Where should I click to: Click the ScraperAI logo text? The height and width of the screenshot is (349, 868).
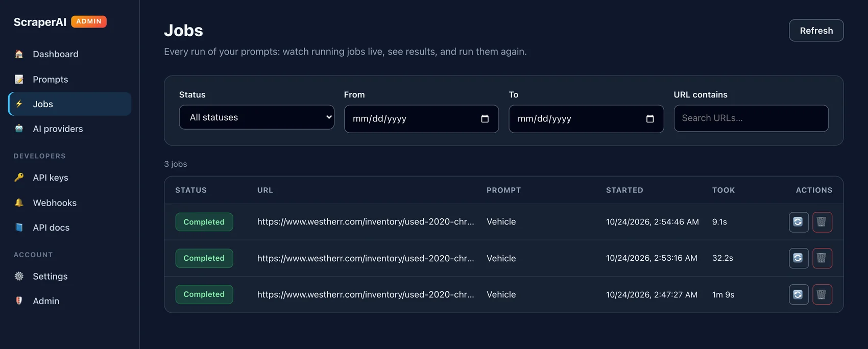click(x=40, y=22)
